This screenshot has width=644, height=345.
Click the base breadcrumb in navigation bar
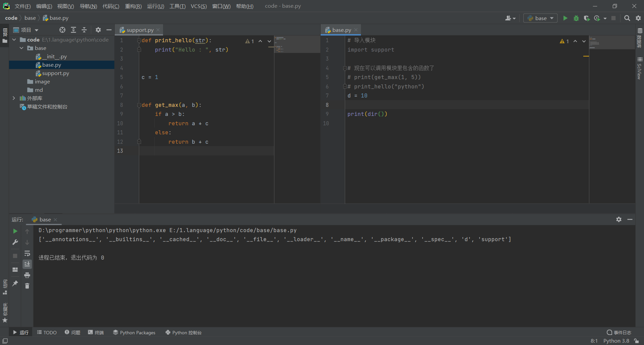tap(30, 18)
